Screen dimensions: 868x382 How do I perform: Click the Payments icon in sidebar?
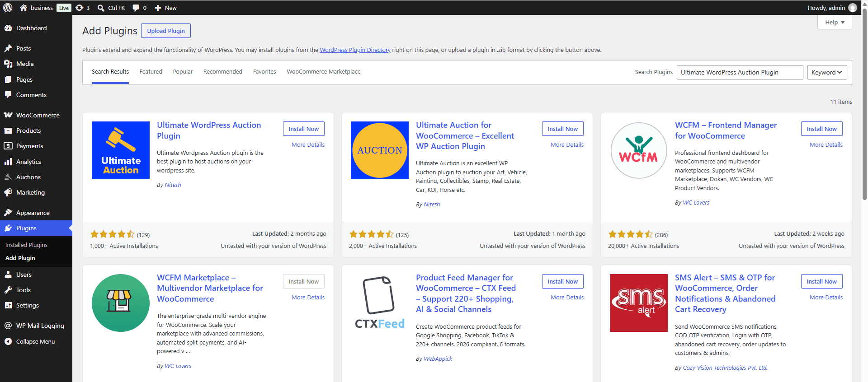8,146
